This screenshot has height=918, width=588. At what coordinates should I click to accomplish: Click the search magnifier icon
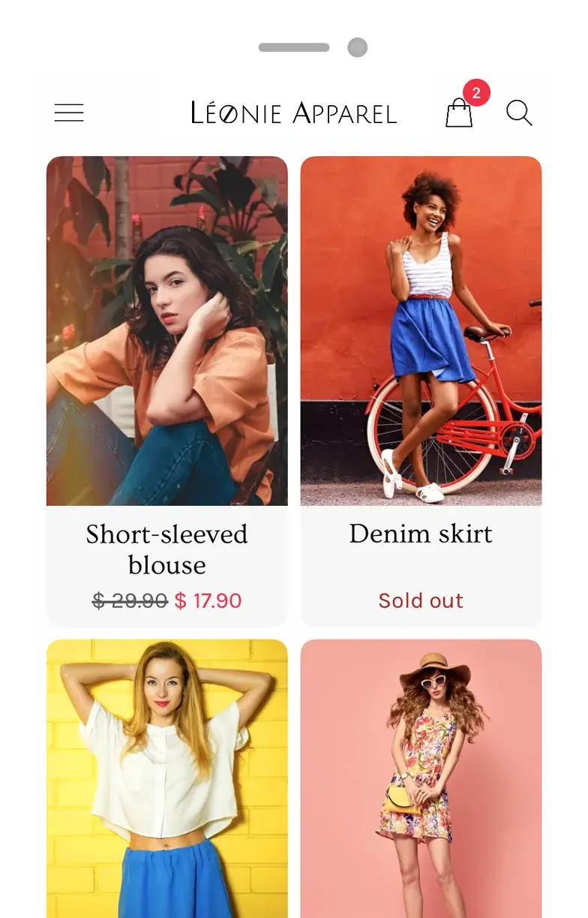click(518, 113)
